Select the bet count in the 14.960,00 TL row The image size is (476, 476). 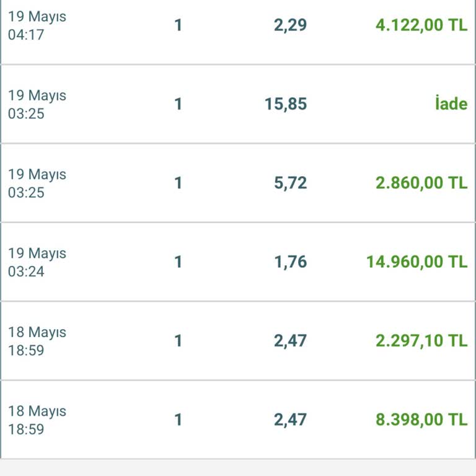coord(178,262)
